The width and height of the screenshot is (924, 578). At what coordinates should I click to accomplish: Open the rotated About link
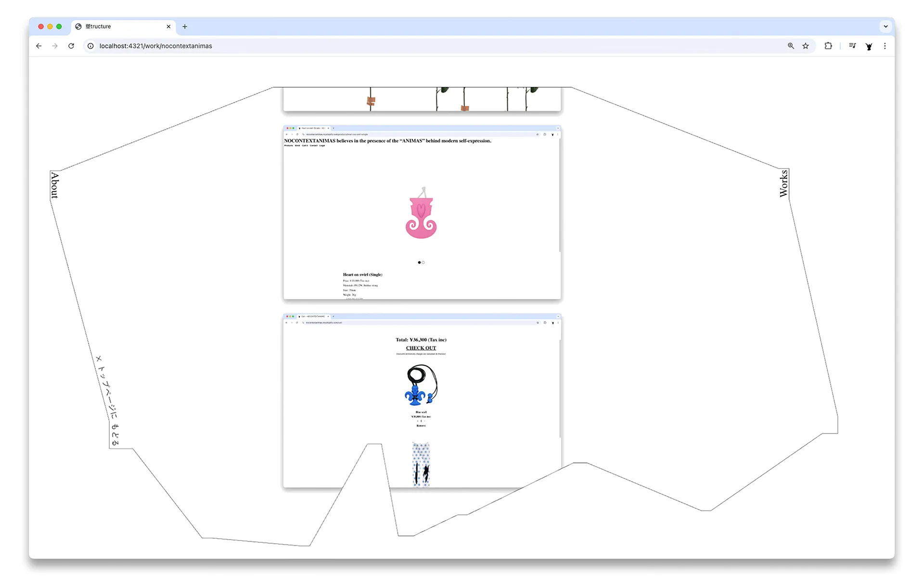[55, 185]
